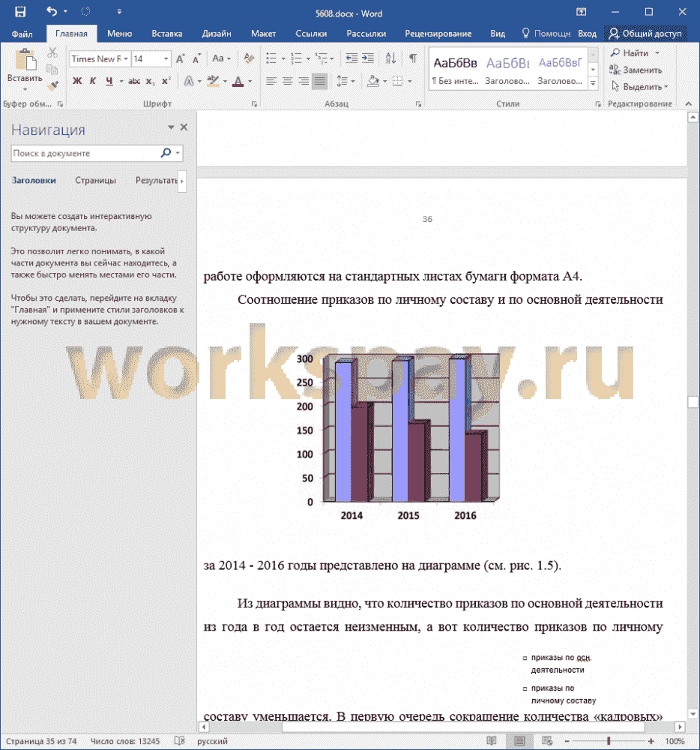Switch to Read Mode view in status bar
The width and height of the screenshot is (700, 750).
coord(491,740)
